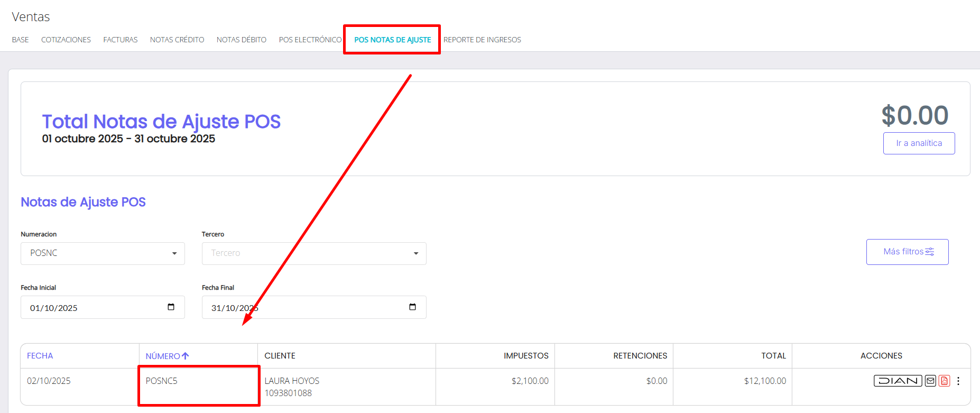Viewport: 980px width, 413px height.
Task: Open the NOTAS CRÉDITO tab
Action: pyautogui.click(x=177, y=40)
